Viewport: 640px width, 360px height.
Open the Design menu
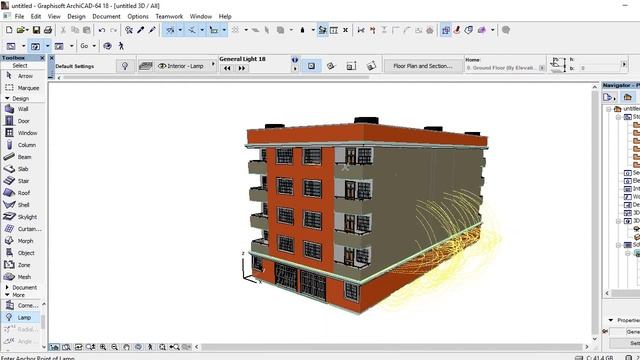pos(76,16)
